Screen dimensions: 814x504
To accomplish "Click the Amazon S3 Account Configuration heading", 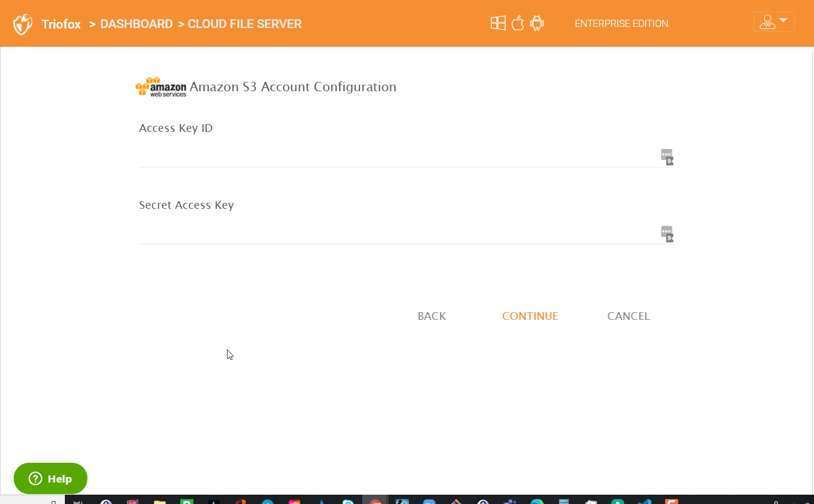I will (x=293, y=87).
